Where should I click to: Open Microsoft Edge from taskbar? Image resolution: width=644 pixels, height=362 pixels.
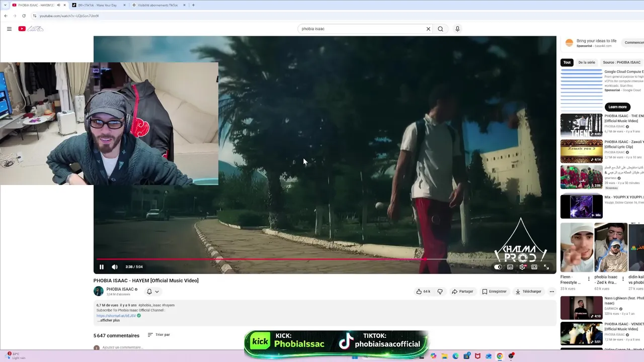(456, 356)
